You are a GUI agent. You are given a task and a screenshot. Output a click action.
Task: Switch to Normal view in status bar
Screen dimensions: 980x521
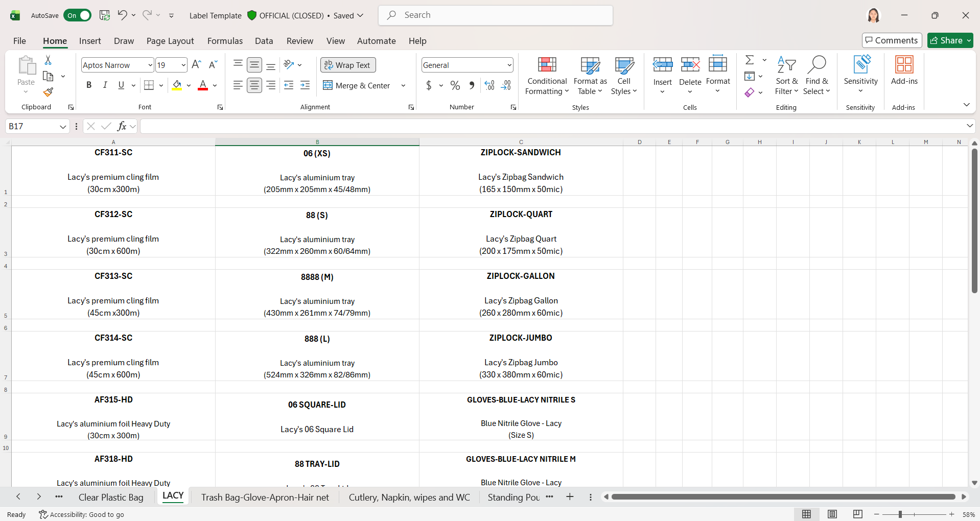click(x=807, y=514)
